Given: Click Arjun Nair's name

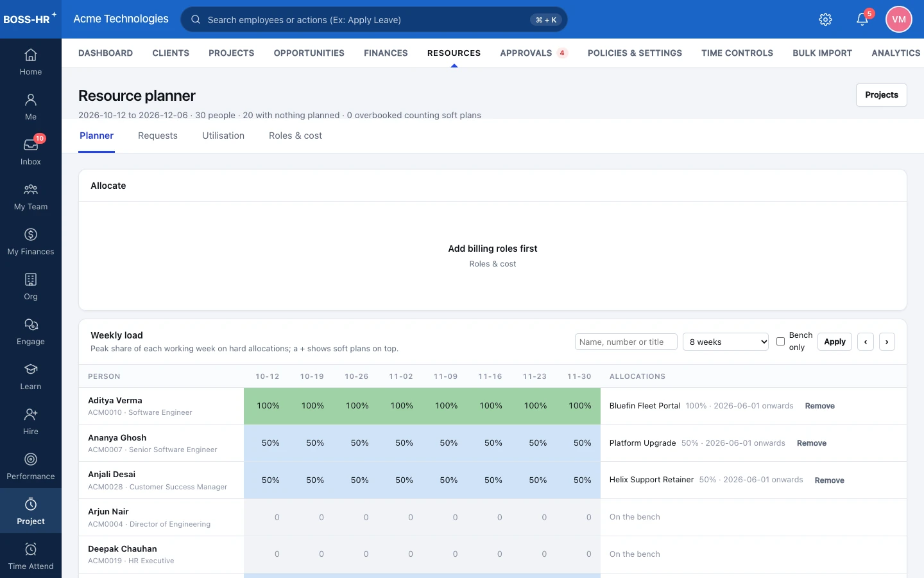Looking at the screenshot, I should tap(108, 512).
